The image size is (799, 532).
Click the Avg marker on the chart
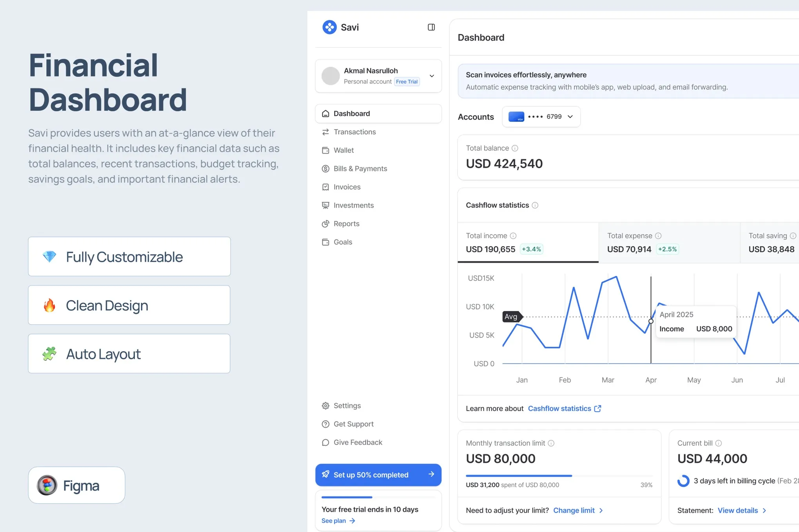tap(512, 317)
